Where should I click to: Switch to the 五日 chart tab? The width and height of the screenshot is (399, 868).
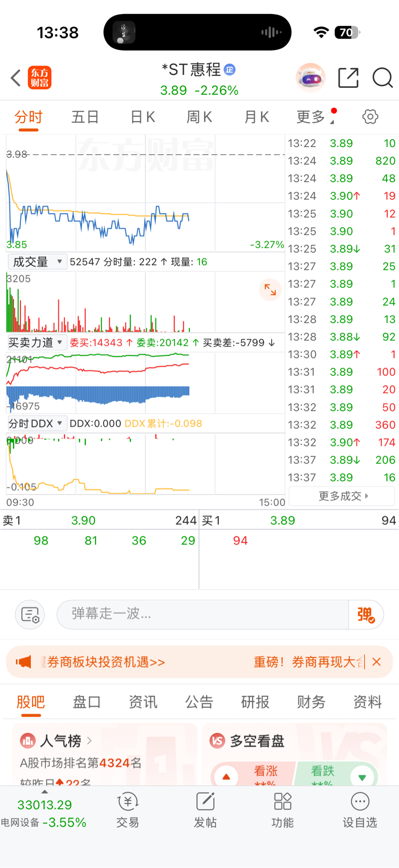click(85, 117)
